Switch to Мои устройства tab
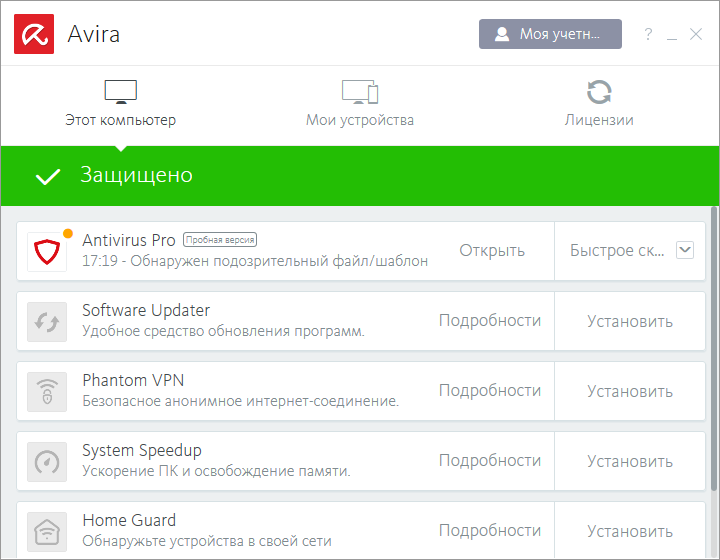 (360, 105)
